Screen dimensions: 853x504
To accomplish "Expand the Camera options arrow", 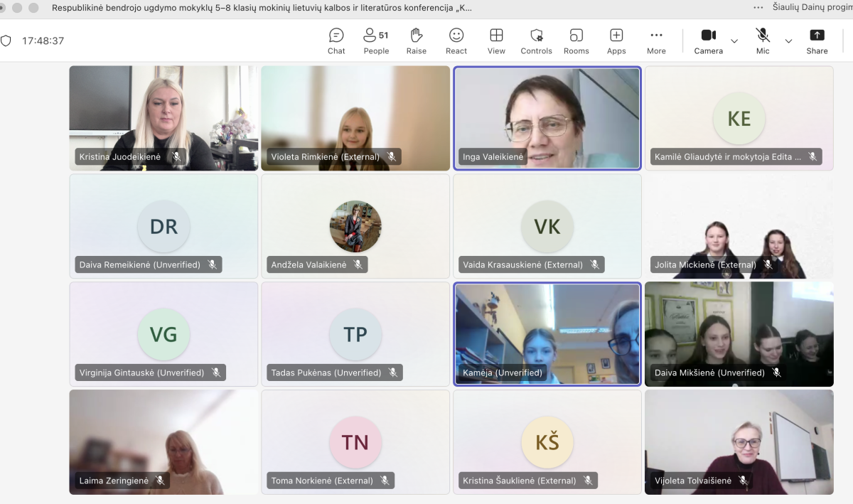I will tap(734, 41).
